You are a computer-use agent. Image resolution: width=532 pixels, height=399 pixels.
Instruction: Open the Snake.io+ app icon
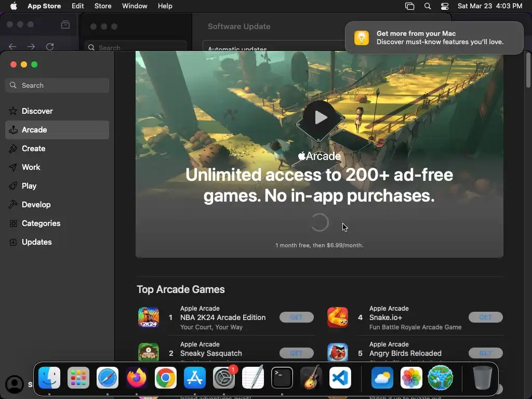tap(338, 317)
